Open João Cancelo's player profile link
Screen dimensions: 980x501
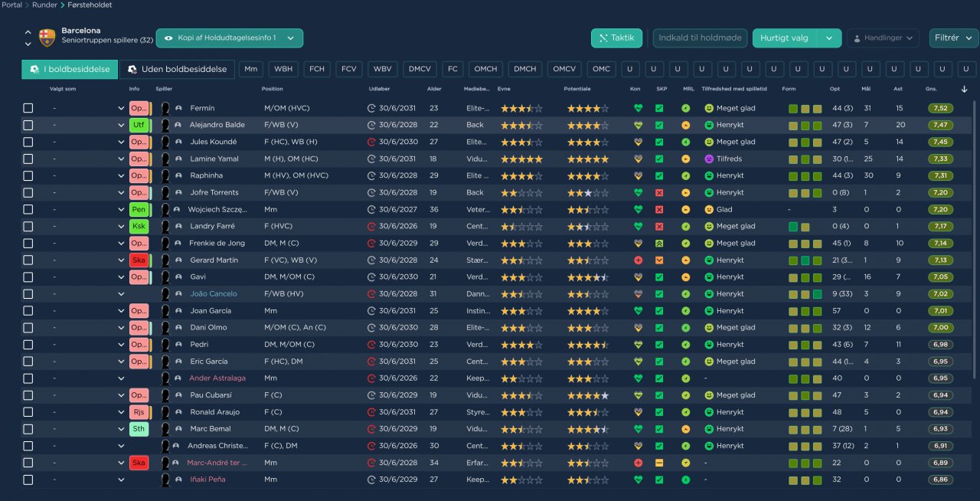[x=214, y=293]
